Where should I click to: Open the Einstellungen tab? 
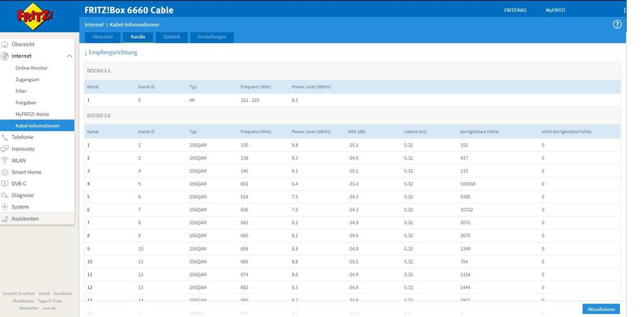[x=212, y=37]
